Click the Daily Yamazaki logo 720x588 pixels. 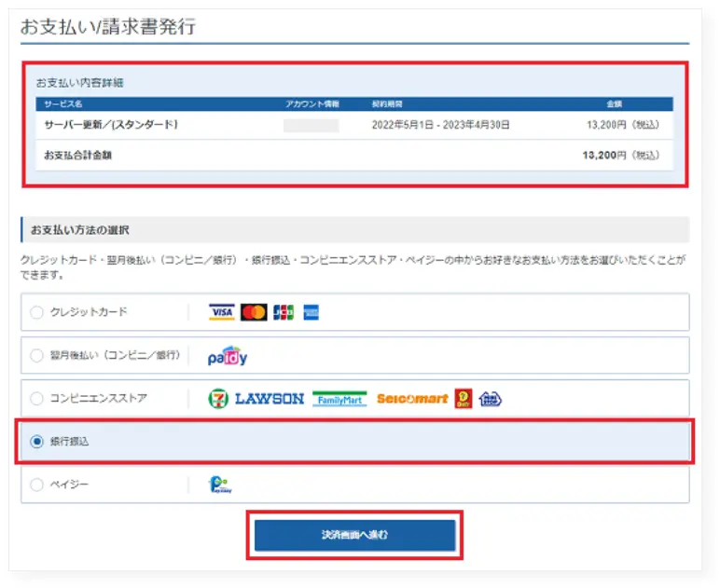[464, 399]
